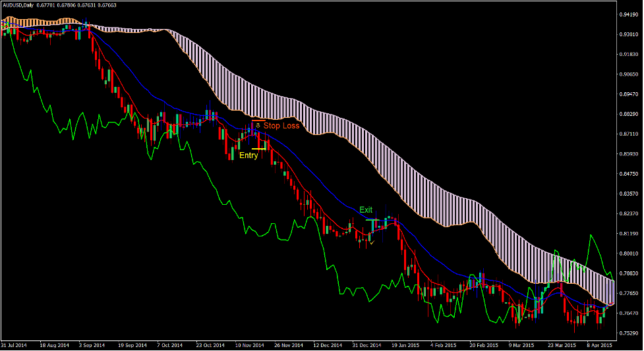Click the 0.91830 price axis label
This screenshot has width=644, height=351.
pos(628,54)
